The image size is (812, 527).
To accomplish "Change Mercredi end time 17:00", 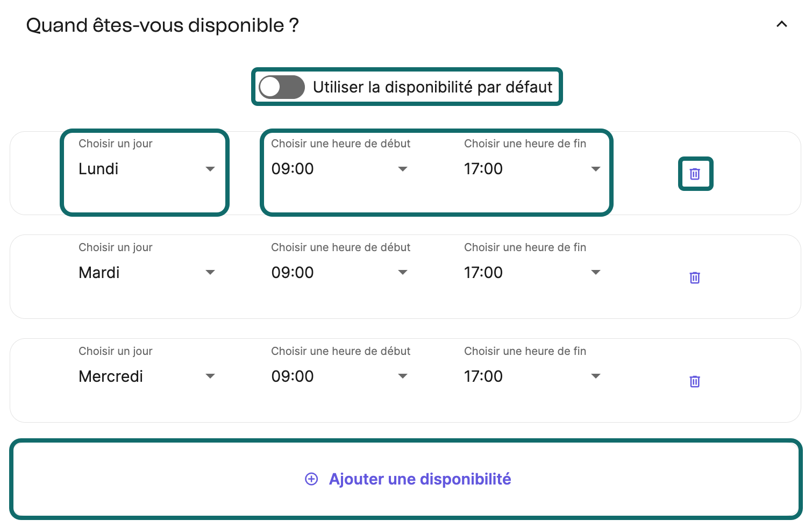I will (531, 376).
